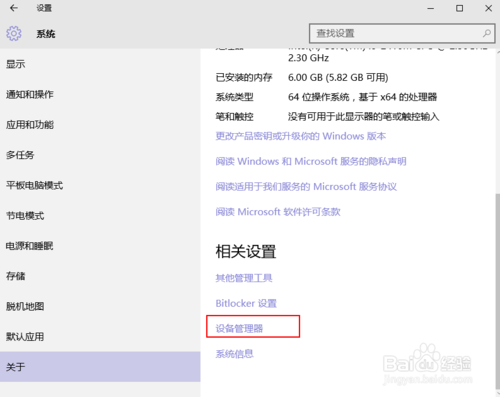This screenshot has height=397, width=500.
Task: Maximize the 设置 window
Action: point(459,8)
